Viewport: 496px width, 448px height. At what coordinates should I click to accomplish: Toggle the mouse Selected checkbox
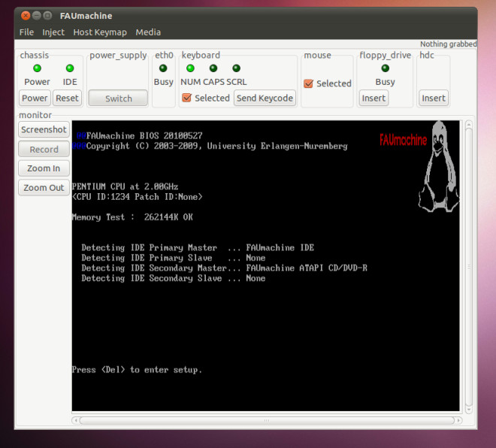coord(308,83)
